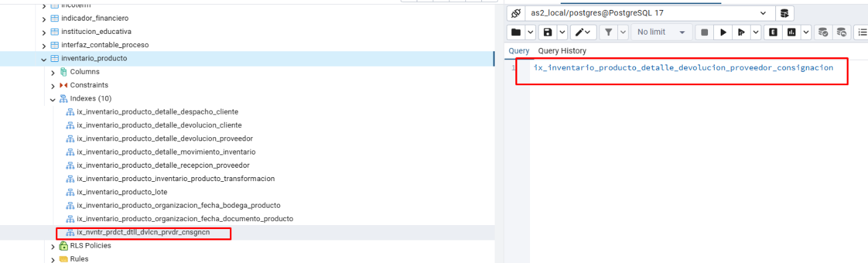
Task: Click the Execute script play-with-cursor icon
Action: tap(741, 32)
